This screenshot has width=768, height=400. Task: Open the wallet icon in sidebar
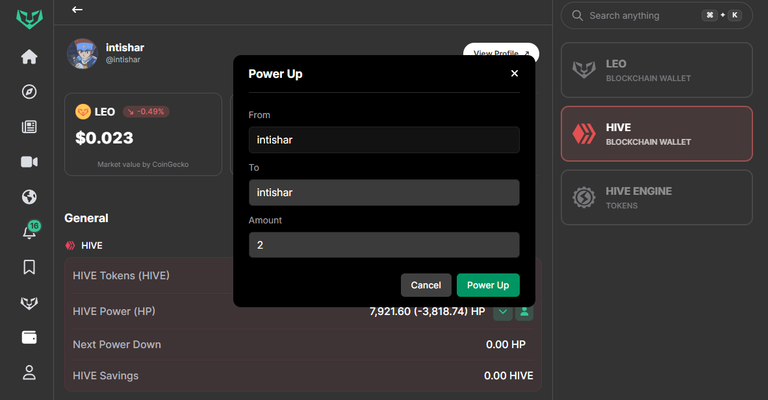[x=29, y=337]
